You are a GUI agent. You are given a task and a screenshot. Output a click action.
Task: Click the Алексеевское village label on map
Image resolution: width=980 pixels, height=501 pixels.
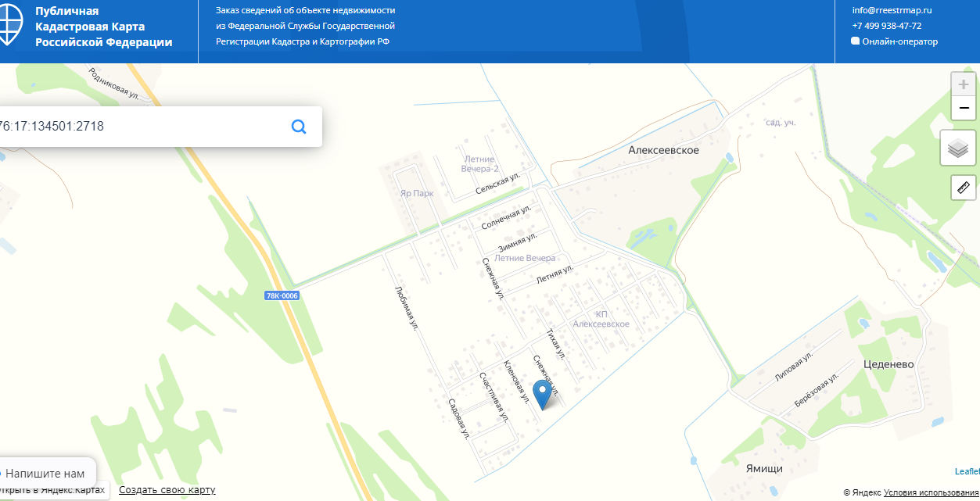[664, 150]
